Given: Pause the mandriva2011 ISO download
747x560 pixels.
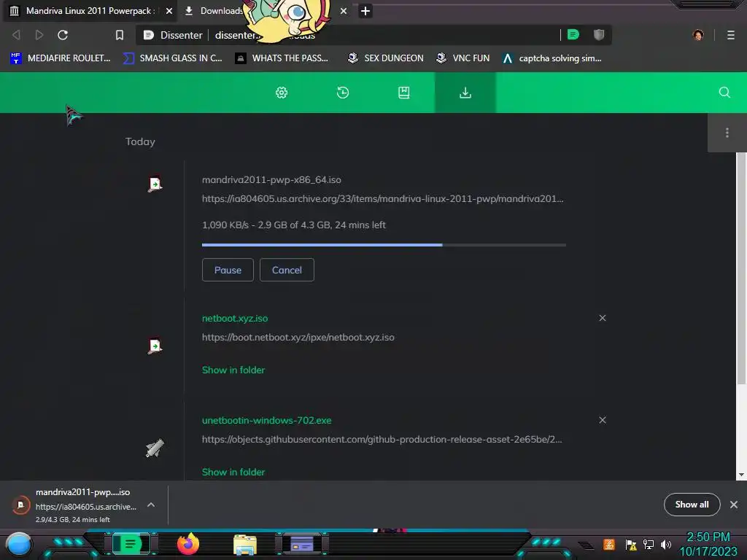Looking at the screenshot, I should point(228,270).
